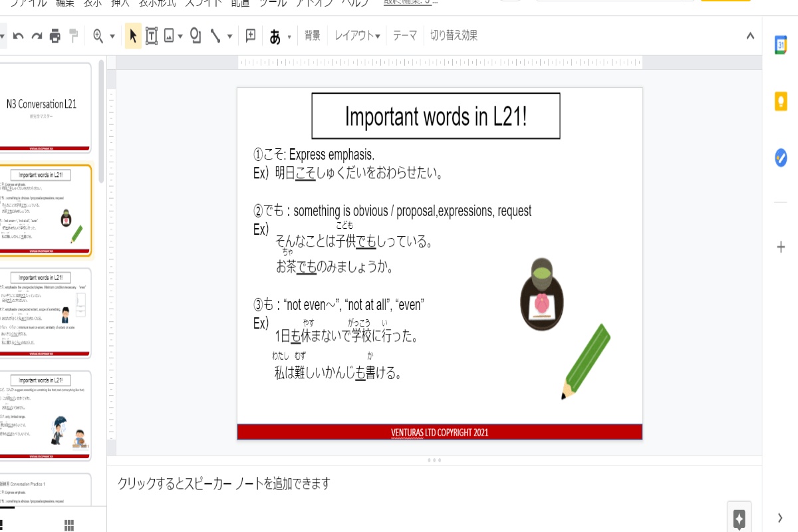Open the input tools dropdown arrow
798x532 pixels.
(289, 37)
